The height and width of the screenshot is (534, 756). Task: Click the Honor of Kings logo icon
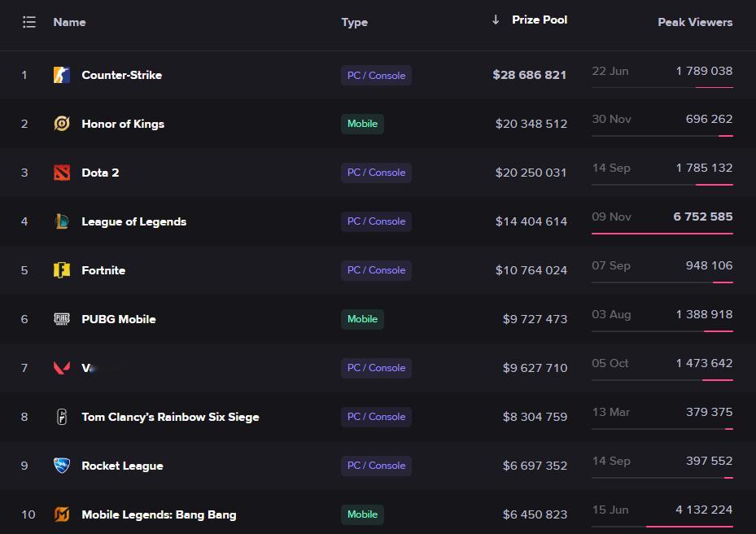(62, 124)
